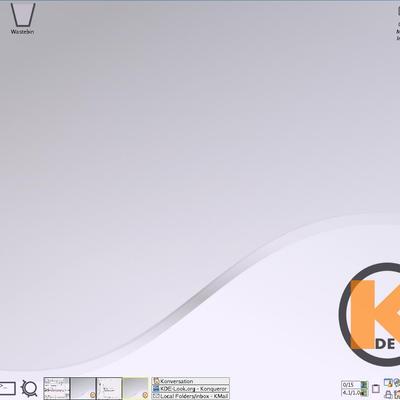Screen dimensions: 400x400
Task: Activate the Konversation taskbar entry
Action: [x=190, y=381]
